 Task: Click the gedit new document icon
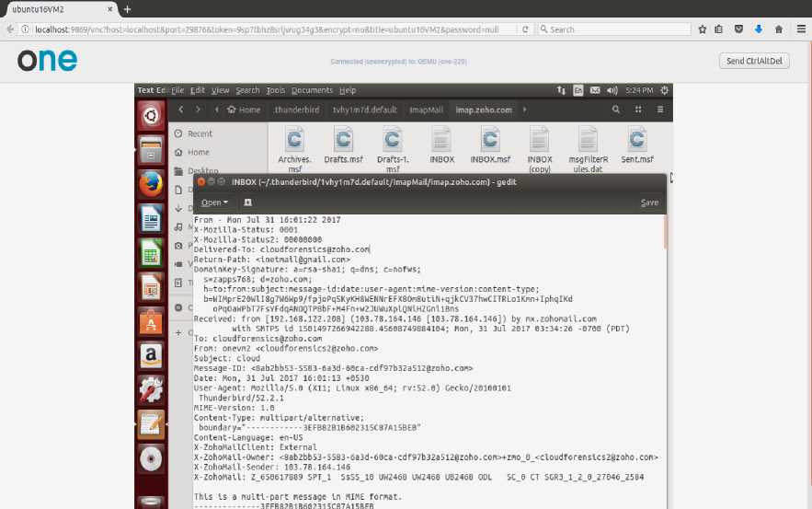(247, 202)
